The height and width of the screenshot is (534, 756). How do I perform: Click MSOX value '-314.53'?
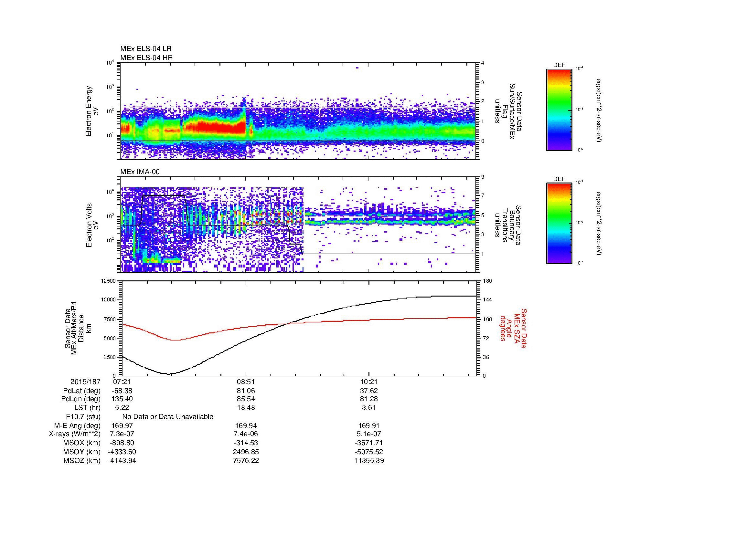(x=246, y=443)
